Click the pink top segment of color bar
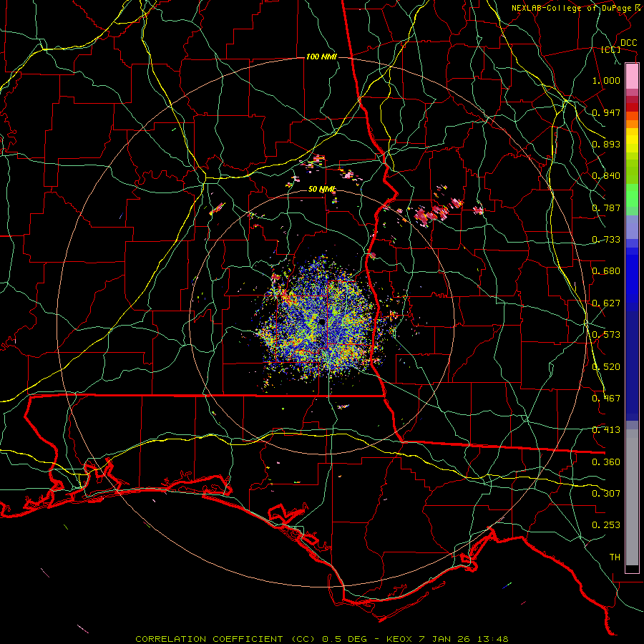 [632, 77]
